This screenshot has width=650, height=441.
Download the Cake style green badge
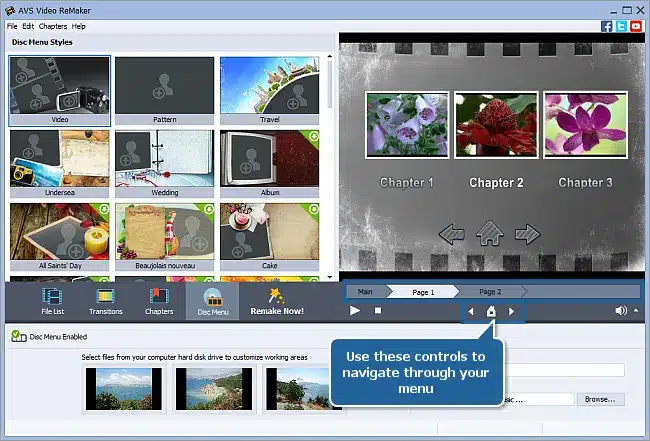(x=314, y=209)
